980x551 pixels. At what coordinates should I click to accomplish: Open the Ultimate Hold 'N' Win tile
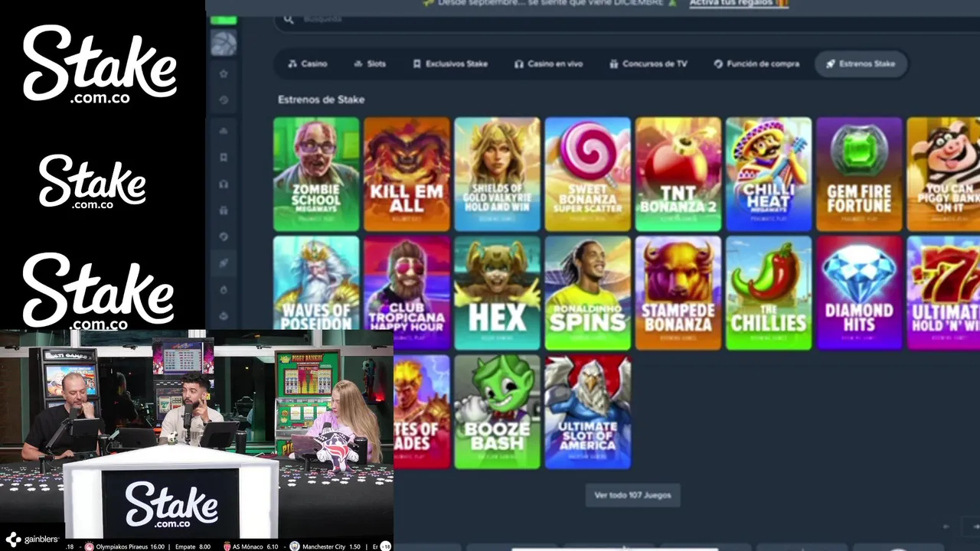point(943,293)
